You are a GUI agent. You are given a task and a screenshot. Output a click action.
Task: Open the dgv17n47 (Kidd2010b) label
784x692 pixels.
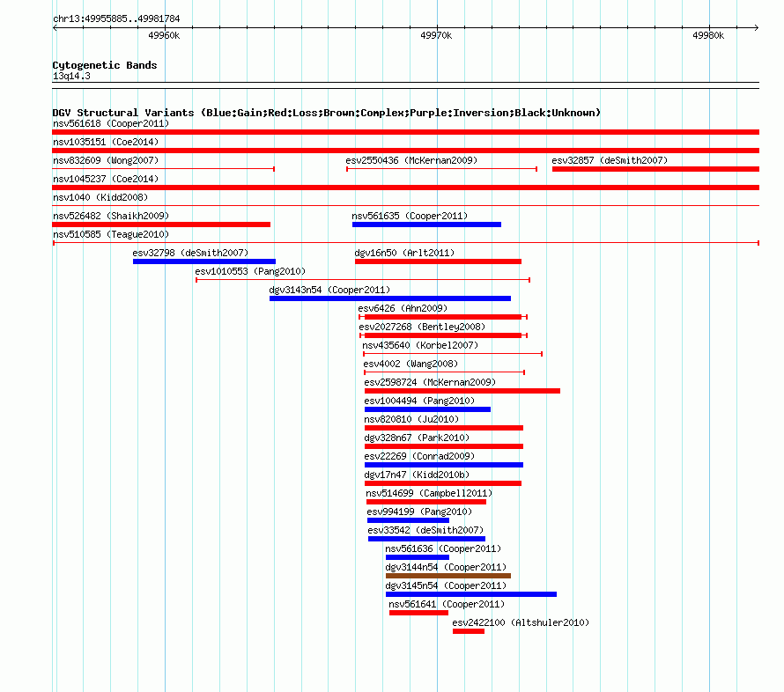(417, 475)
